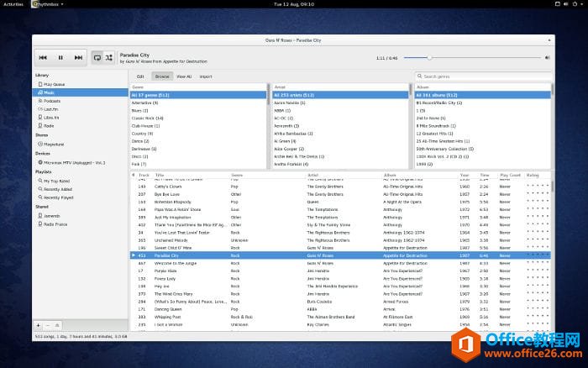The image size is (588, 368).
Task: Sort songs by the Artist column header
Action: coord(315,175)
